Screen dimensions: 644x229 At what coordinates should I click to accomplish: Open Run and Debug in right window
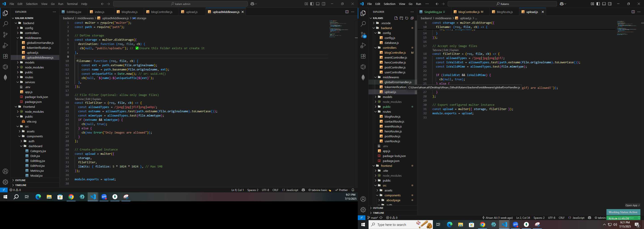[x=363, y=45]
